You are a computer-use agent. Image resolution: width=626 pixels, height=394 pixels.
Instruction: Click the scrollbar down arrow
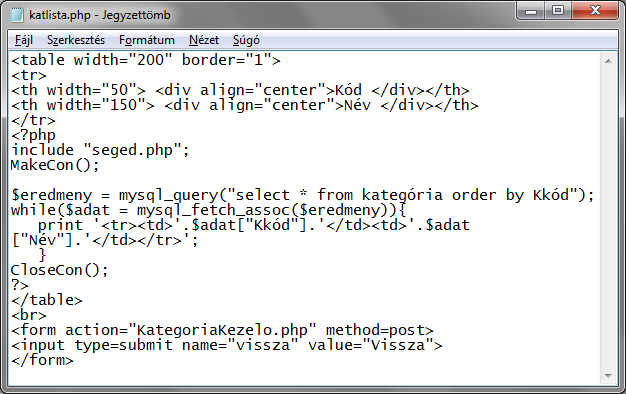(x=608, y=376)
